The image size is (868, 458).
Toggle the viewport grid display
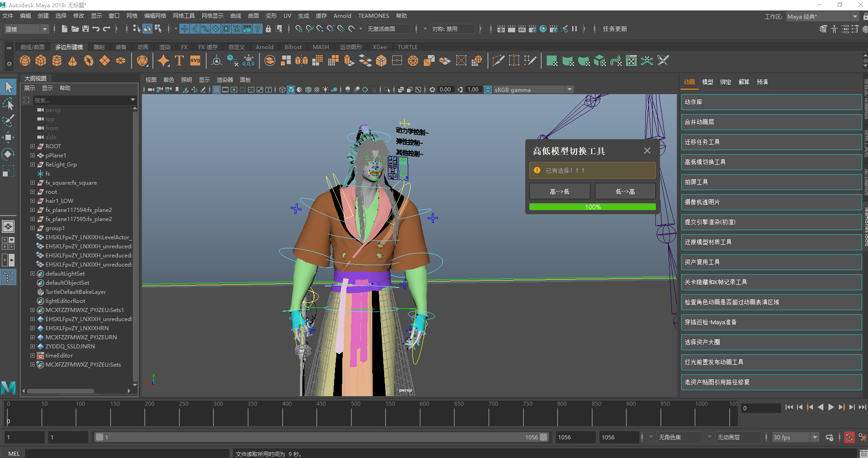click(x=217, y=90)
